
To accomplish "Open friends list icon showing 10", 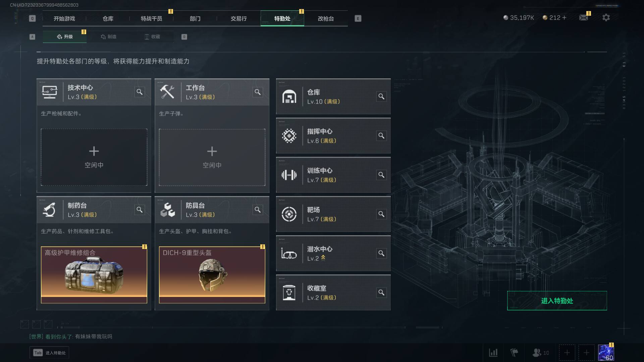I will pyautogui.click(x=541, y=353).
